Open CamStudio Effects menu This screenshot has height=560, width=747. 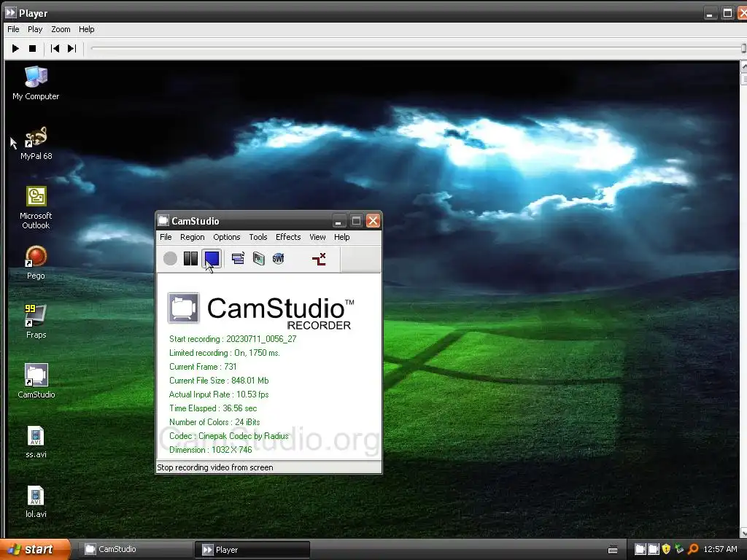[288, 237]
